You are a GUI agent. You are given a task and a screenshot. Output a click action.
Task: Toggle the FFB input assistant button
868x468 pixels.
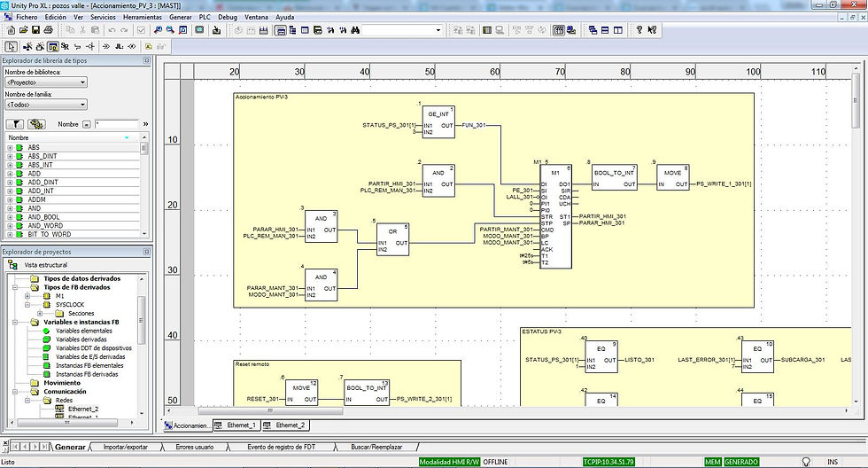coord(53,46)
